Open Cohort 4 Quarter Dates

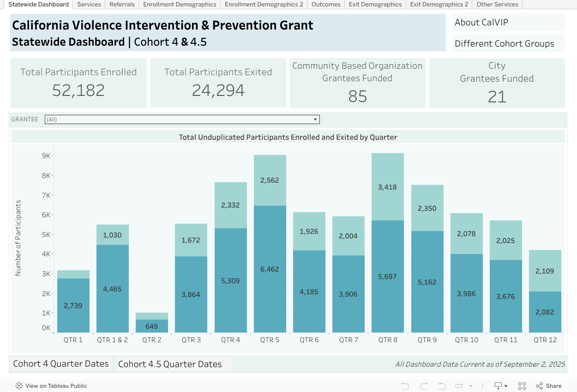point(61,363)
